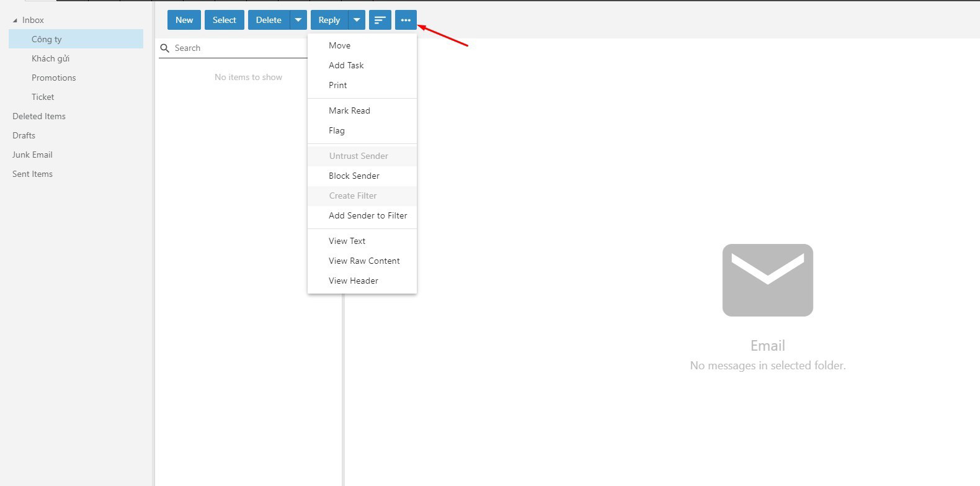The height and width of the screenshot is (486, 980).
Task: Open View Raw Content
Action: tap(364, 261)
